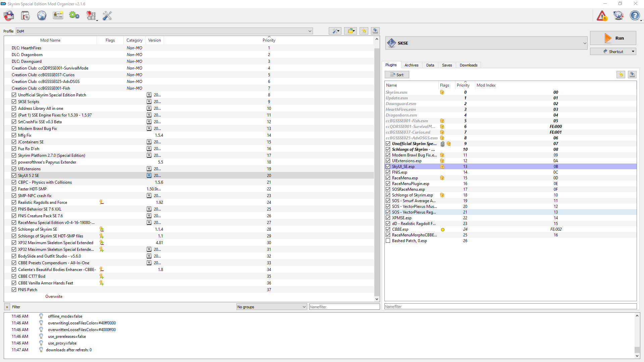Click the flag icon on Skyrim.esm plugin
The width and height of the screenshot is (644, 362).
pyautogui.click(x=442, y=92)
